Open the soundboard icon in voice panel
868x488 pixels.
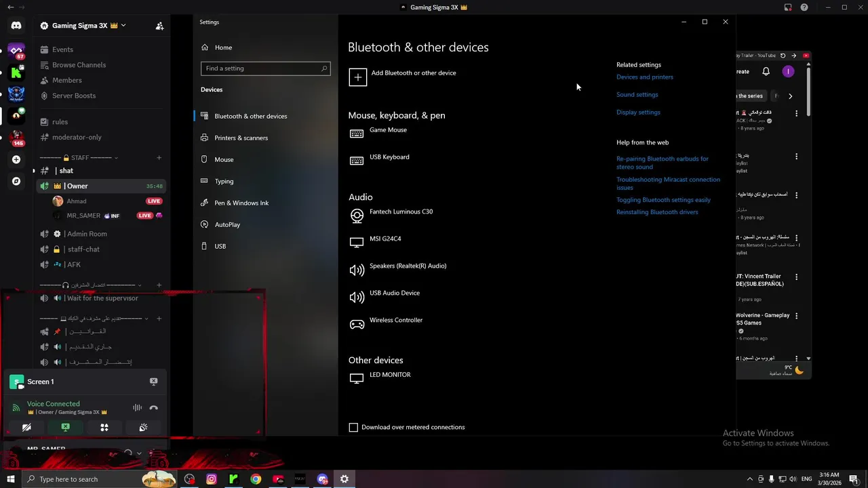pos(143,427)
